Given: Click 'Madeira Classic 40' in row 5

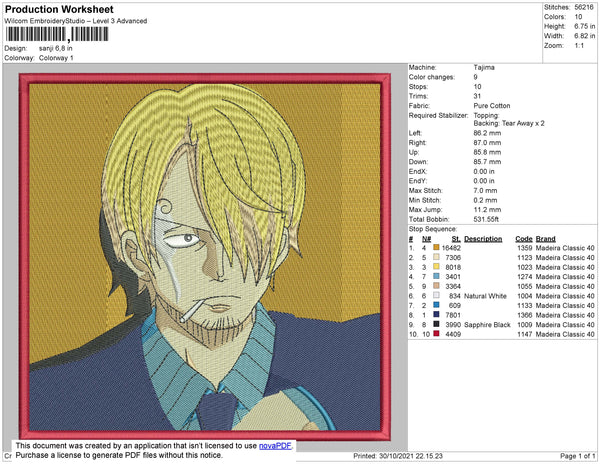Looking at the screenshot, I should tap(565, 286).
